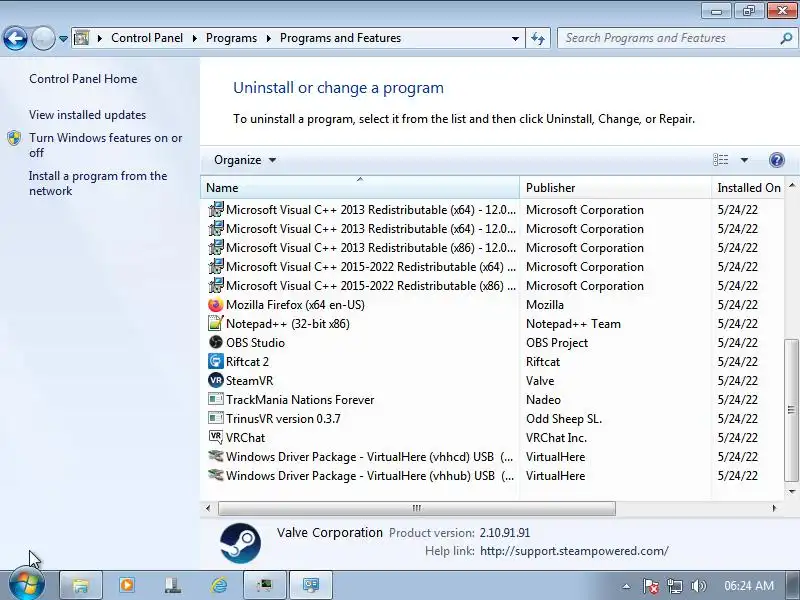Sort by the Name column header
Image resolution: width=800 pixels, height=600 pixels.
click(x=360, y=188)
